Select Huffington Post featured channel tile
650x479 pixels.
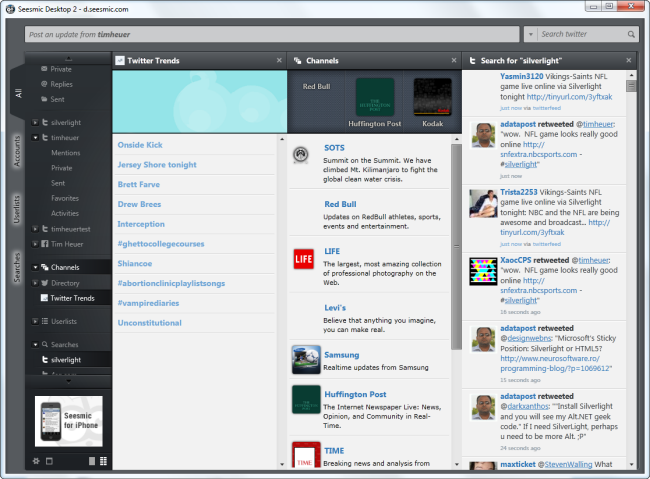tap(375, 102)
